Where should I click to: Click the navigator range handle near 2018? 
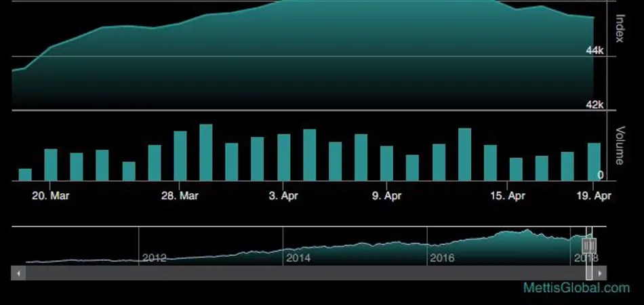click(588, 246)
